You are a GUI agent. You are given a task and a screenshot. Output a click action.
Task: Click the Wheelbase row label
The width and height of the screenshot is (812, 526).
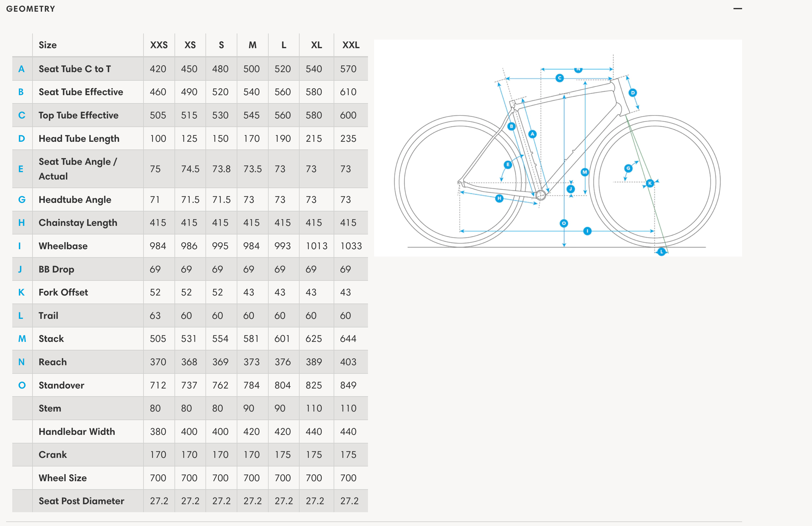point(63,246)
